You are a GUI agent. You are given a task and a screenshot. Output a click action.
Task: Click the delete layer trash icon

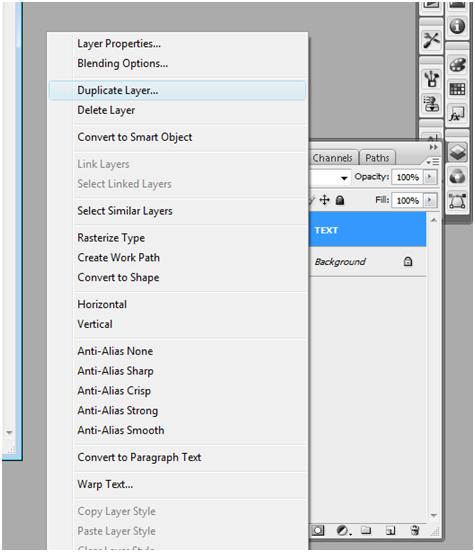point(415,530)
